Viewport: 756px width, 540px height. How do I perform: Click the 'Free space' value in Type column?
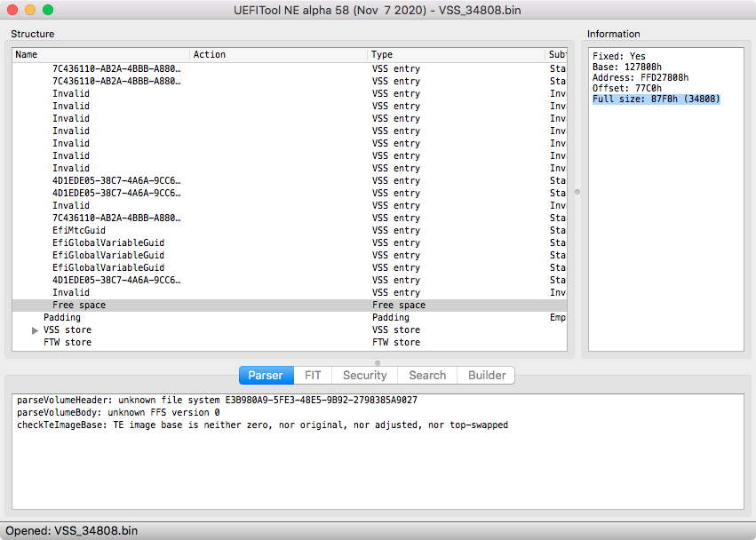(399, 306)
